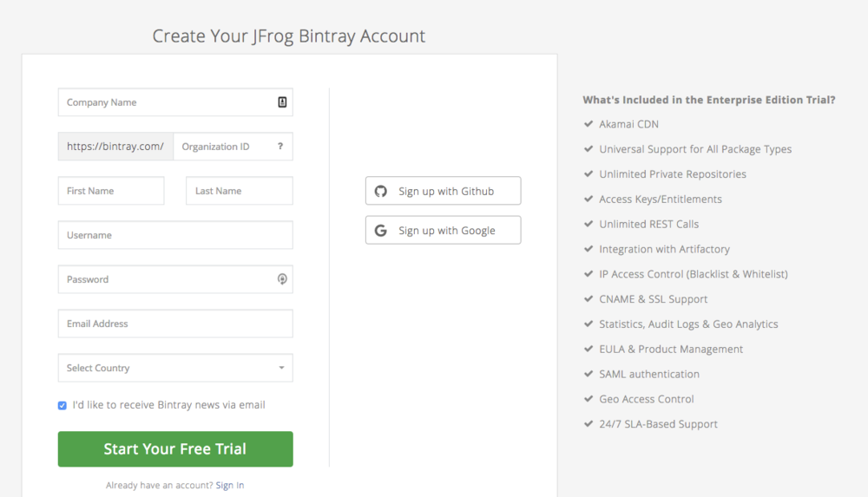
Task: Select the Last Name text box
Action: click(239, 191)
